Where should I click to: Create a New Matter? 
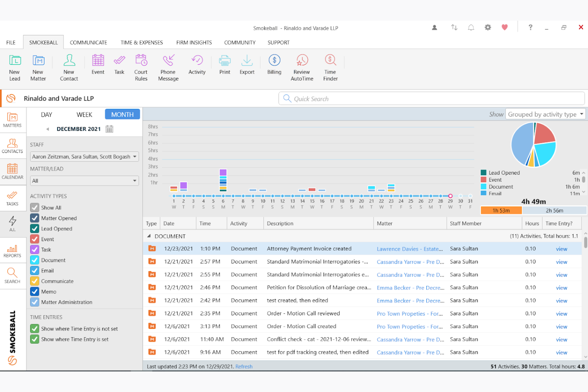[x=38, y=68]
